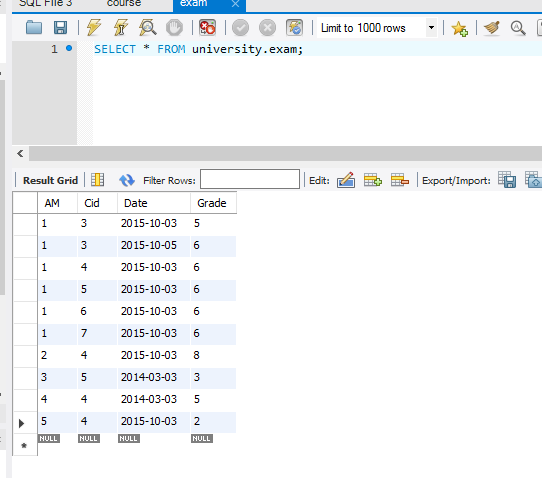542x478 pixels.
Task: Click the Date column header
Action: tap(154, 203)
